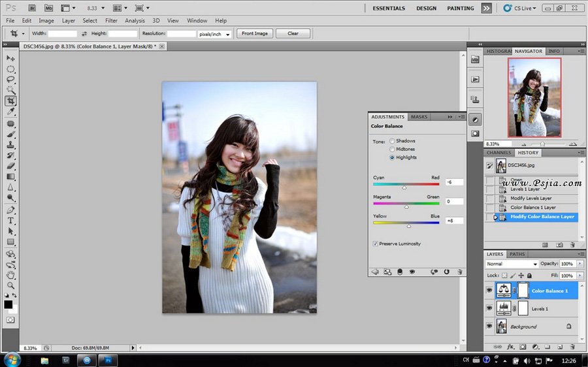Swap the Width and Height values

(84, 33)
